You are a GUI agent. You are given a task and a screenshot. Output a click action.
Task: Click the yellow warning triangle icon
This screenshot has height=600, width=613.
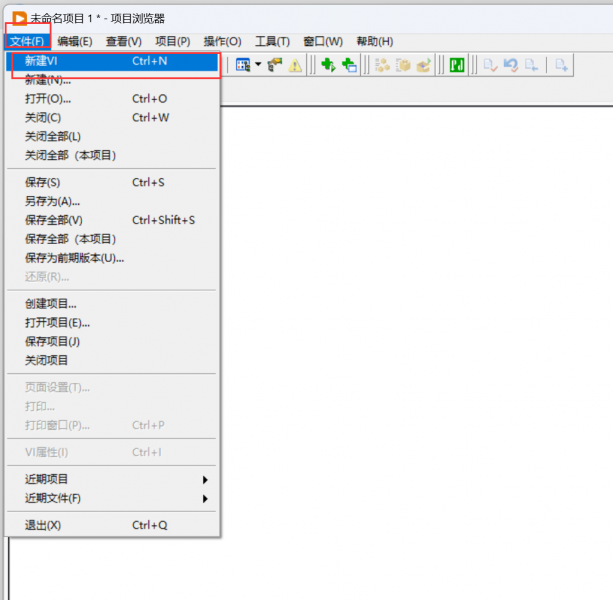(295, 65)
